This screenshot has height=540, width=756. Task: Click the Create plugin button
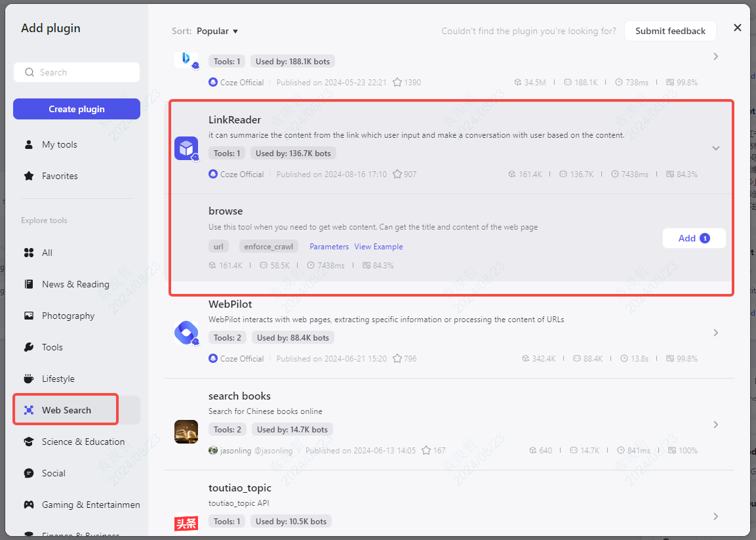pos(76,109)
